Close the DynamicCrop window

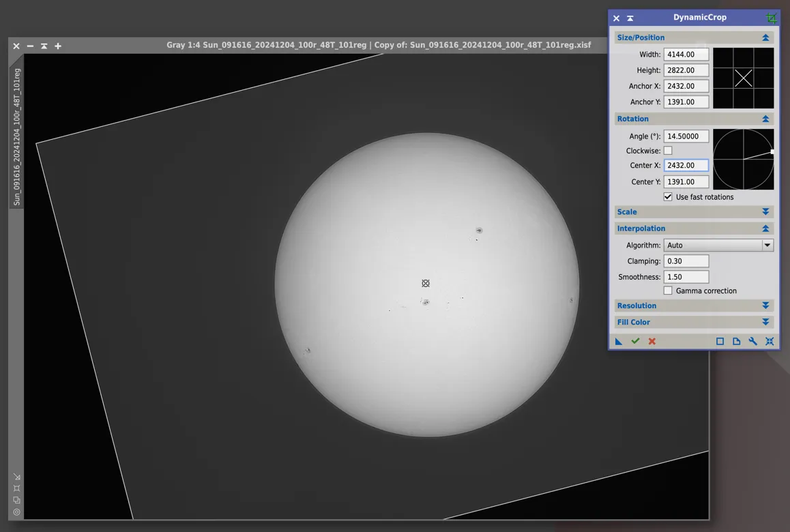click(x=616, y=18)
